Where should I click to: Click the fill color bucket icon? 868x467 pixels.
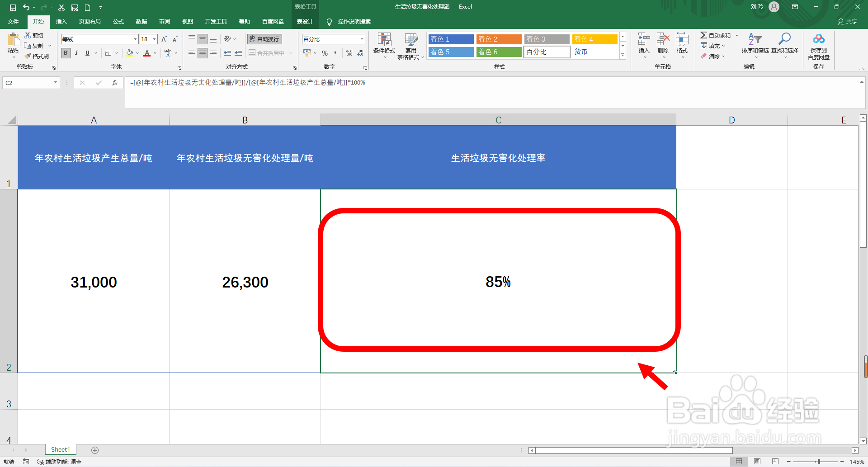pyautogui.click(x=130, y=53)
